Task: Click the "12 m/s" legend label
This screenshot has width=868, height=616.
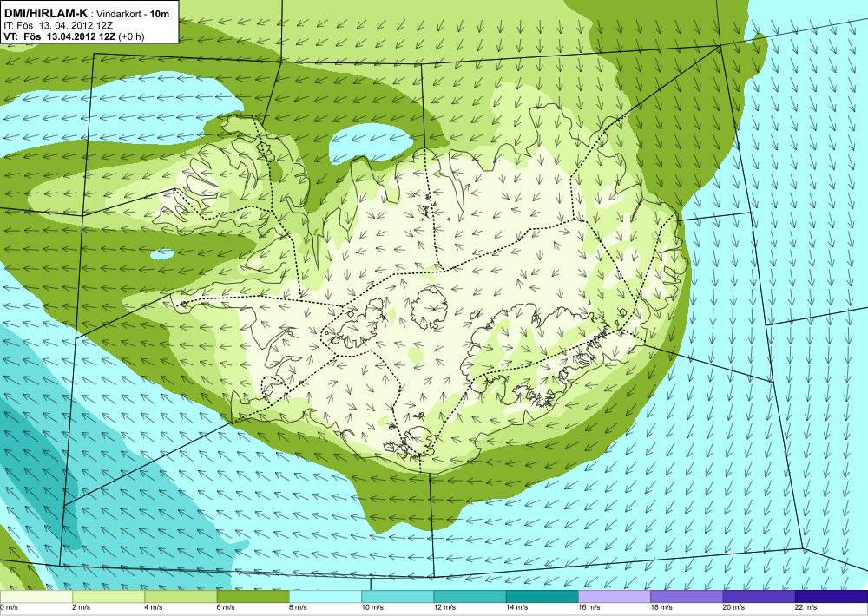Action: (444, 607)
